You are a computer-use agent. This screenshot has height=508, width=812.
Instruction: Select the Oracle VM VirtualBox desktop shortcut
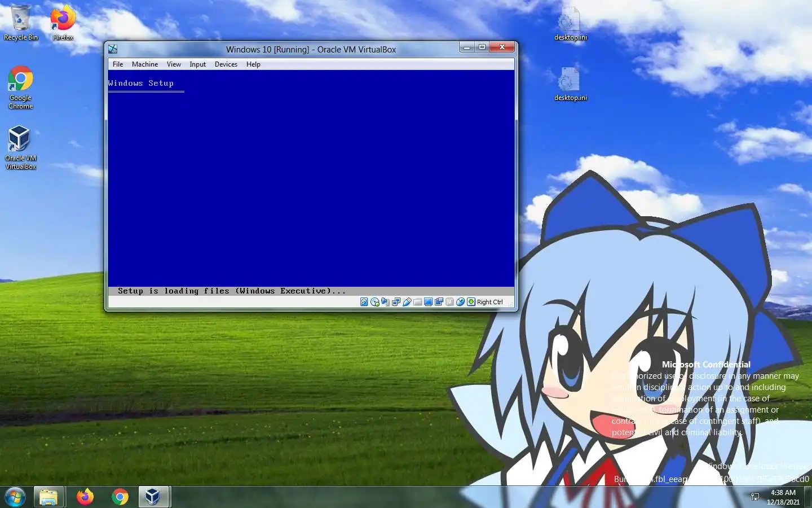(21, 147)
